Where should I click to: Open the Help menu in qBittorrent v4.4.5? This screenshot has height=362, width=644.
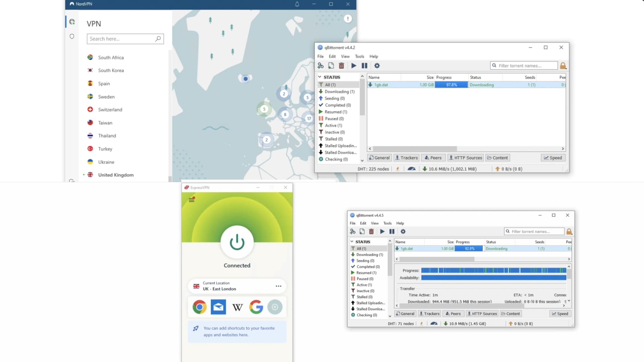(x=400, y=223)
